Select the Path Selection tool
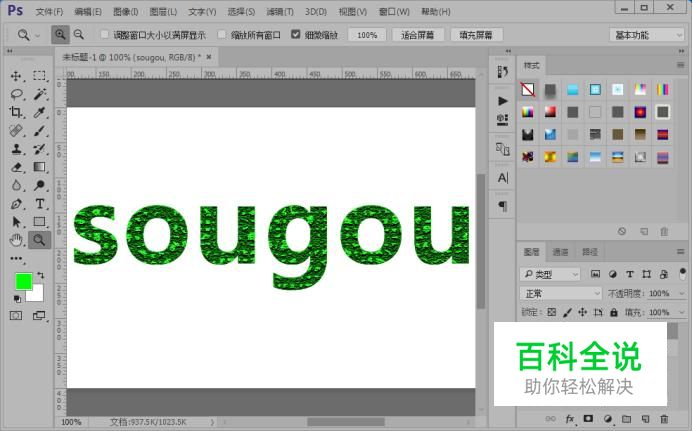This screenshot has height=431, width=692. (x=16, y=221)
